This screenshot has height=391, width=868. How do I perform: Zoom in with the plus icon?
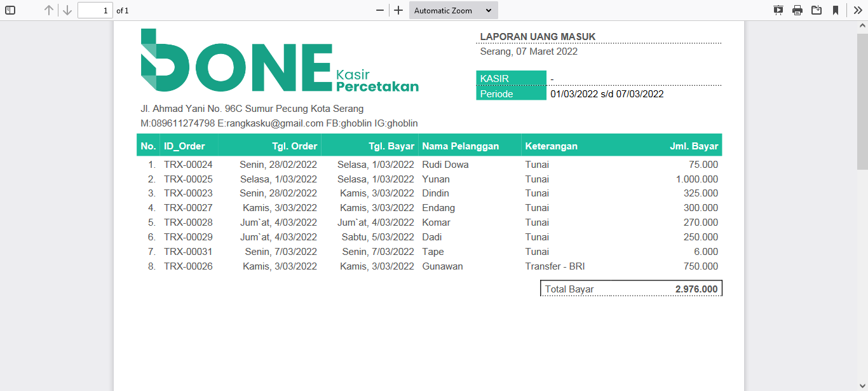point(398,10)
